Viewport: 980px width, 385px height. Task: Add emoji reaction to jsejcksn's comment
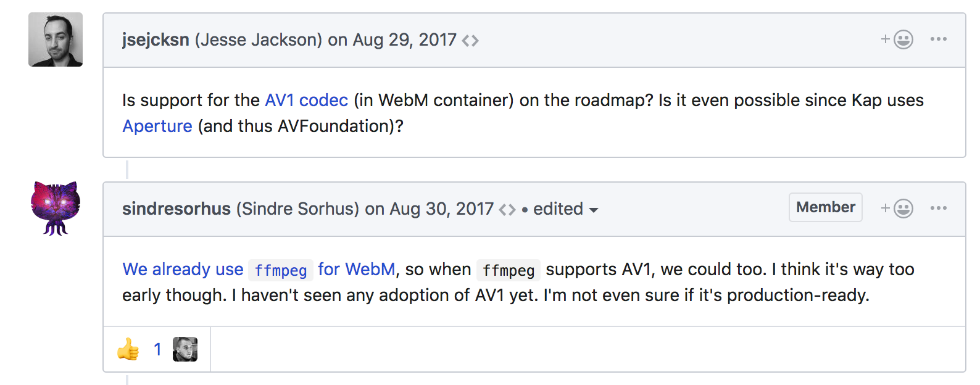click(x=897, y=39)
